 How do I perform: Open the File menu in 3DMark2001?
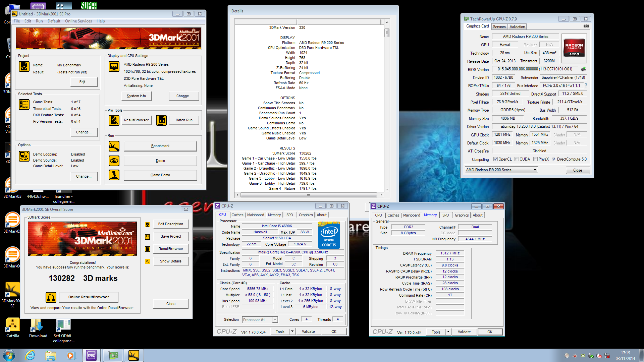point(17,21)
